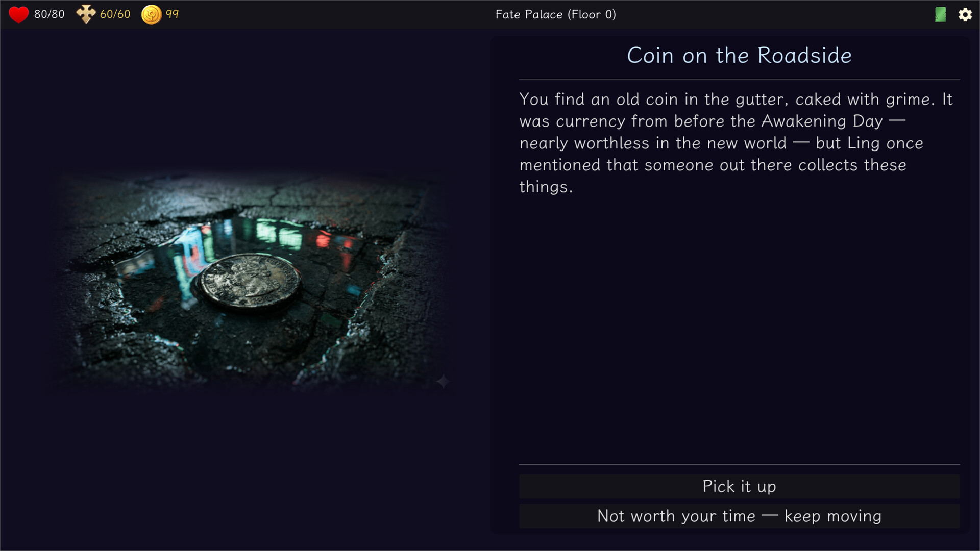The height and width of the screenshot is (551, 980).
Task: Choose the "Pick it up" option
Action: (739, 486)
